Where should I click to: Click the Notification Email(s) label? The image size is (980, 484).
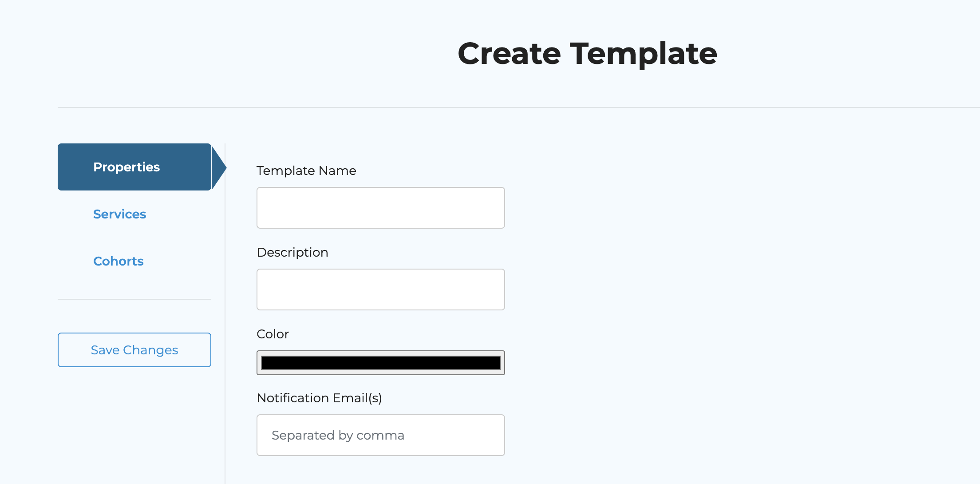coord(319,398)
